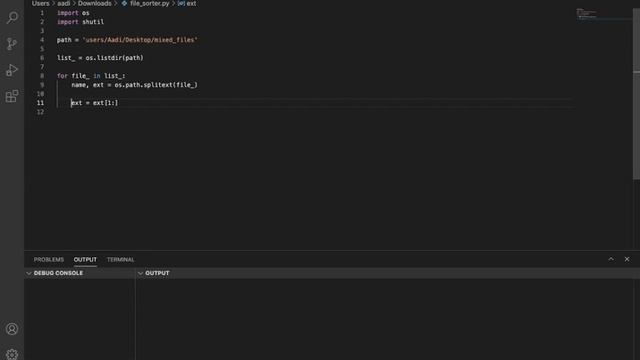The height and width of the screenshot is (360, 640).
Task: Open the Run and Debug view
Action: point(12,70)
